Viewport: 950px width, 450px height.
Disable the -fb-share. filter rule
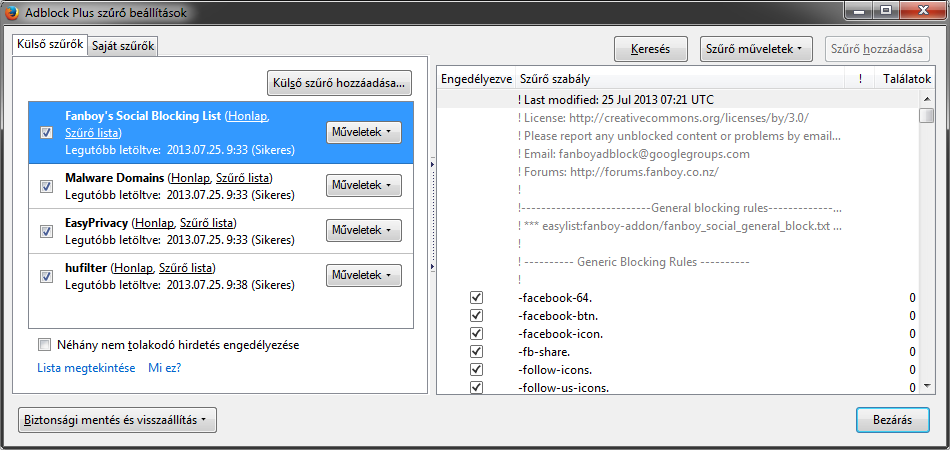click(x=476, y=351)
